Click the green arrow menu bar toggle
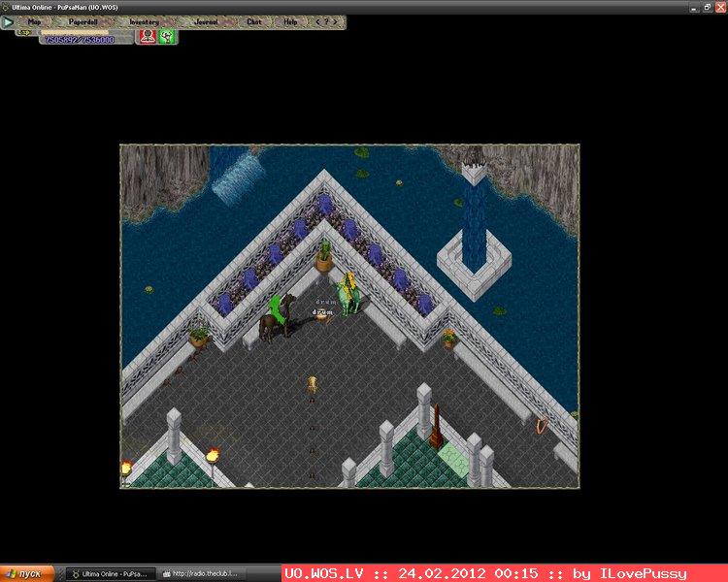The height and width of the screenshot is (582, 728). [x=8, y=21]
